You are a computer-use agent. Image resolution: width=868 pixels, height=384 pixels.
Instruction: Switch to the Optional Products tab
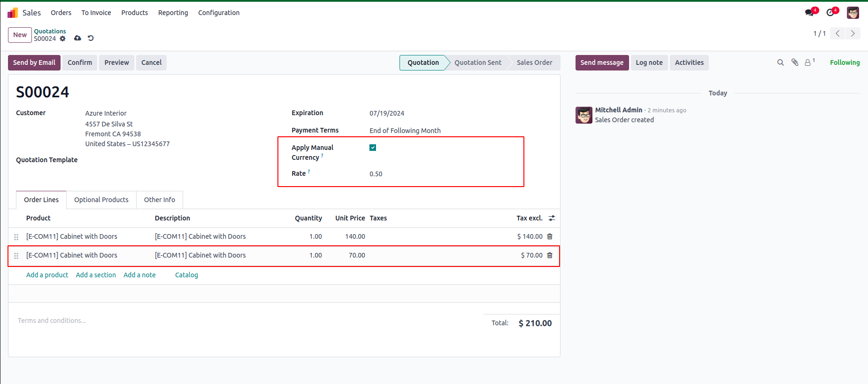coord(101,200)
